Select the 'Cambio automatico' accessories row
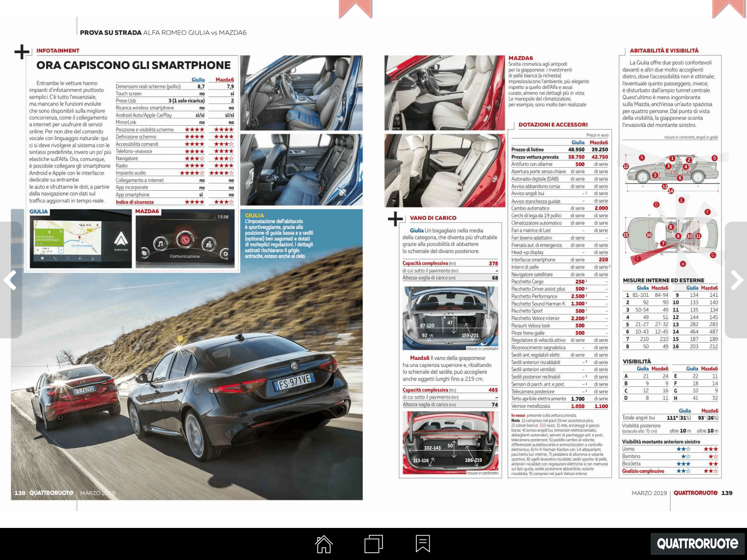The width and height of the screenshot is (747, 560). click(560, 208)
